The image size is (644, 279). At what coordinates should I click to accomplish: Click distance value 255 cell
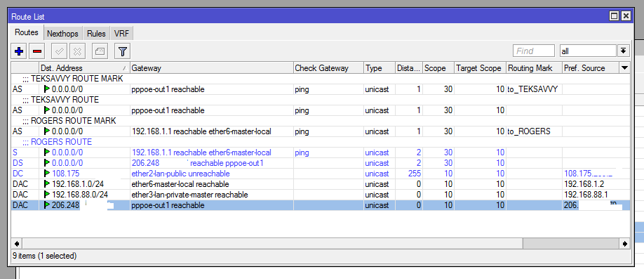click(x=409, y=174)
